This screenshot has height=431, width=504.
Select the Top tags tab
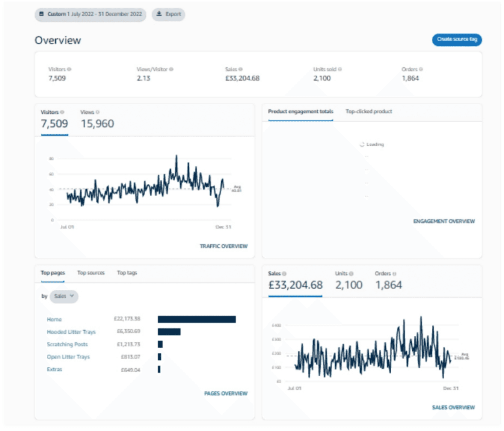(127, 273)
